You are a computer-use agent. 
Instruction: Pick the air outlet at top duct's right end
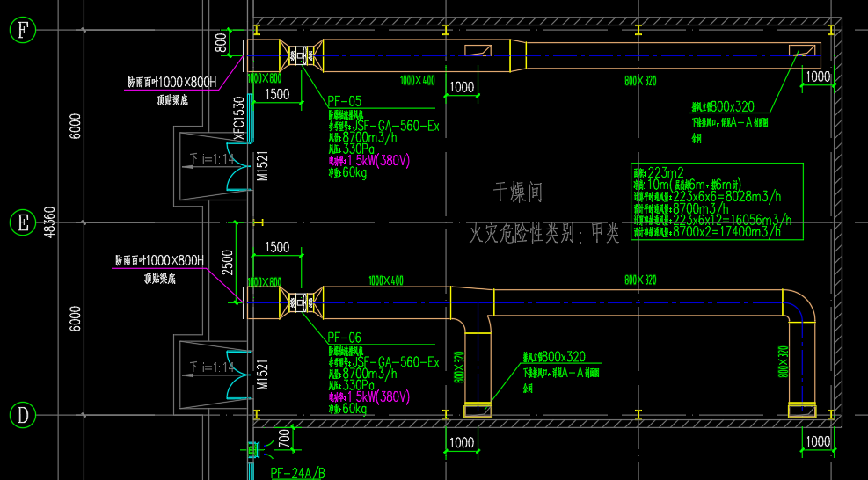click(802, 51)
